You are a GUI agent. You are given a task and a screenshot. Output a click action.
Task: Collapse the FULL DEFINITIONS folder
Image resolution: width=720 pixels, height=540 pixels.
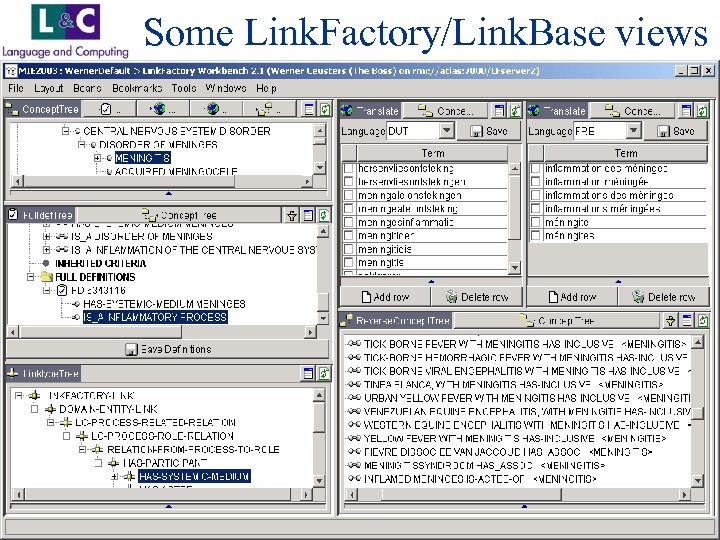pyautogui.click(x=31, y=277)
